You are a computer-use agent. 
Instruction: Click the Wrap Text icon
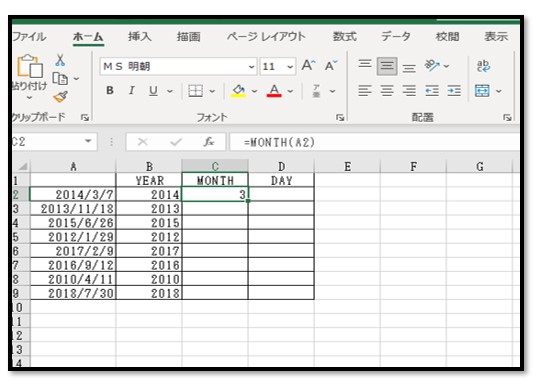tap(483, 66)
